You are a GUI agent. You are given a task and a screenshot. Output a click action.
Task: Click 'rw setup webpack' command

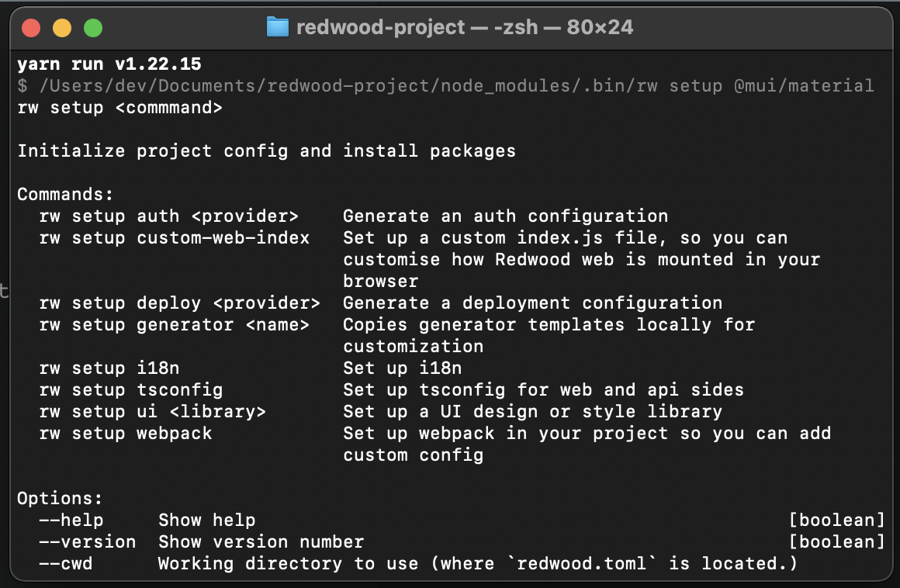126,434
